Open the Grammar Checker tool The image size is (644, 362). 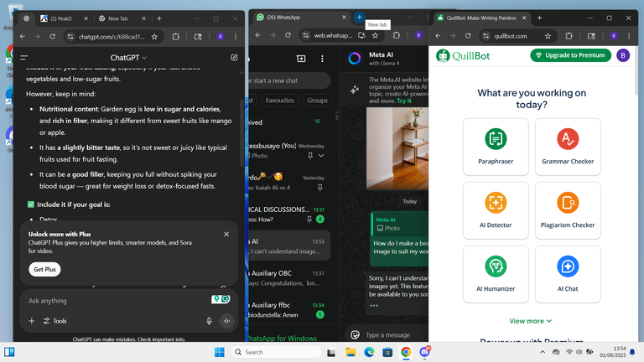(568, 147)
